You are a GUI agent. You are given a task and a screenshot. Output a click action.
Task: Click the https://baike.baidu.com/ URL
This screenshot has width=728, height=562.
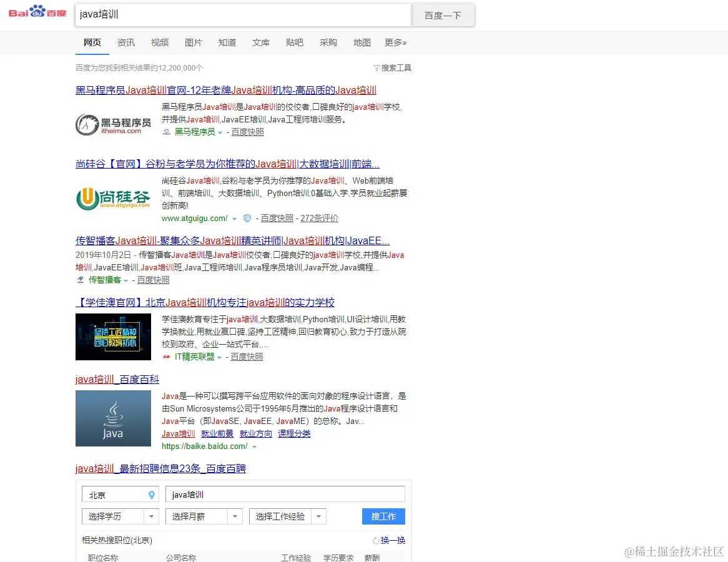[205, 446]
